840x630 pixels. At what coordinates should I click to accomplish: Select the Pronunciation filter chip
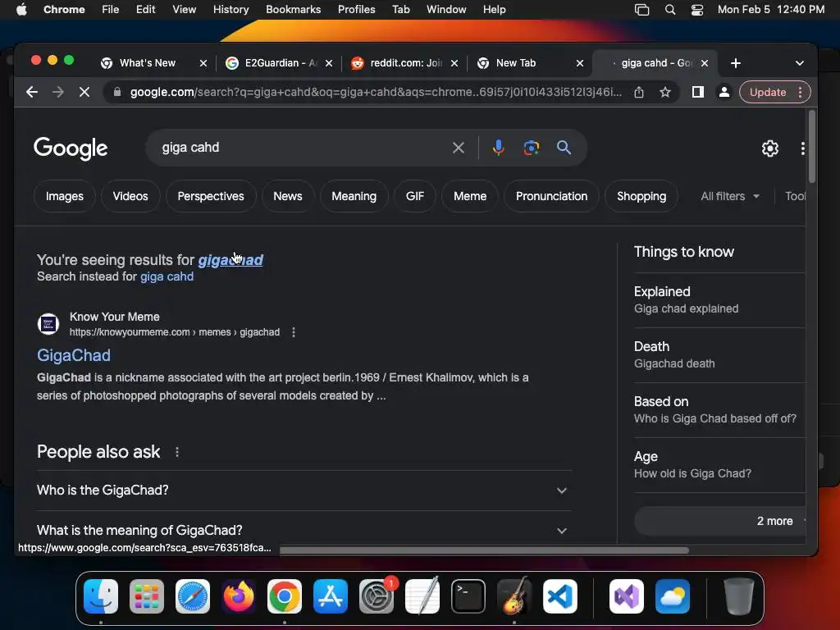(x=551, y=197)
